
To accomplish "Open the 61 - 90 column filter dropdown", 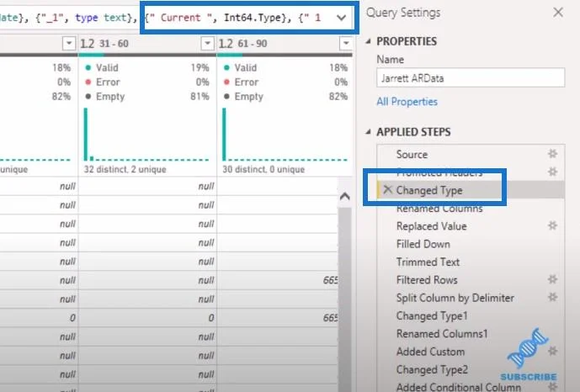I will 346,44.
